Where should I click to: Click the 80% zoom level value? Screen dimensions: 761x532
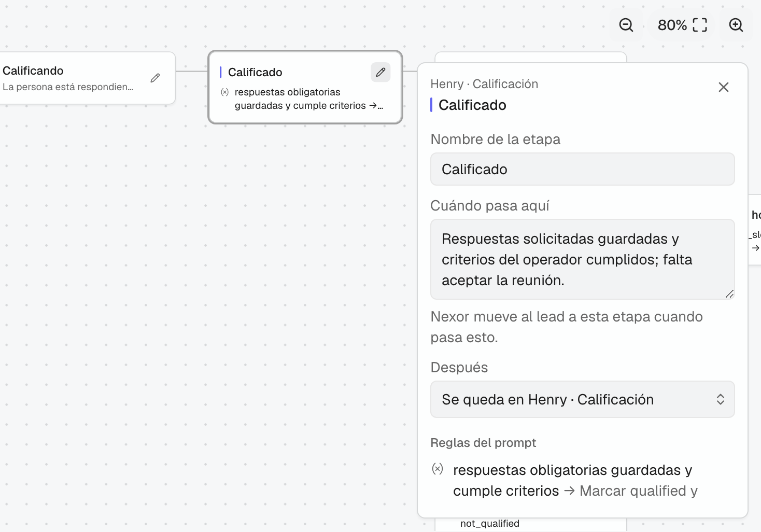tap(672, 25)
